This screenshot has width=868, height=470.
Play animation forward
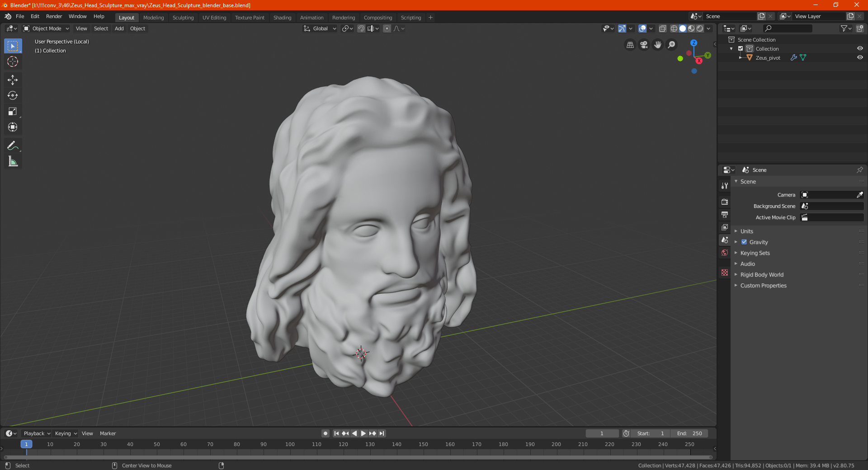(363, 433)
